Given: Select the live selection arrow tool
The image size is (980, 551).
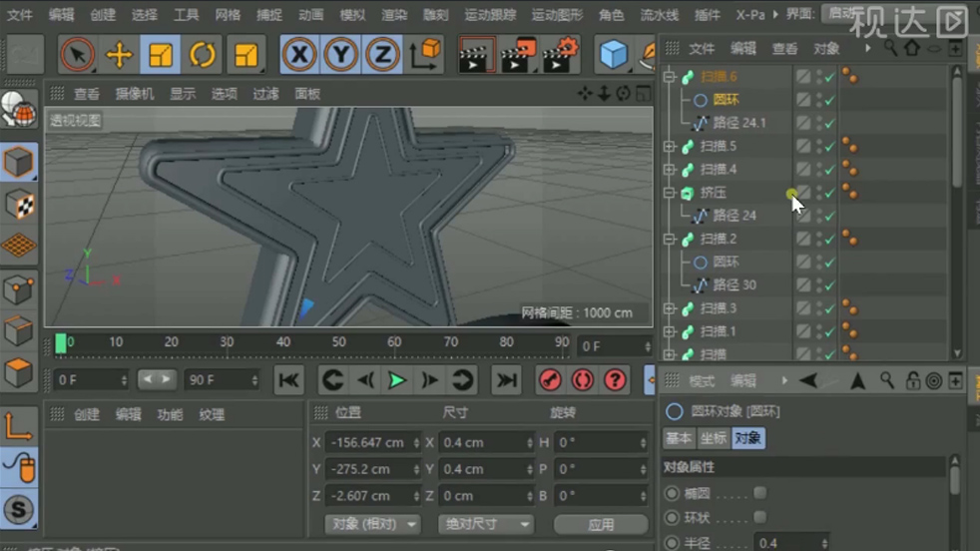Looking at the screenshot, I should (77, 55).
